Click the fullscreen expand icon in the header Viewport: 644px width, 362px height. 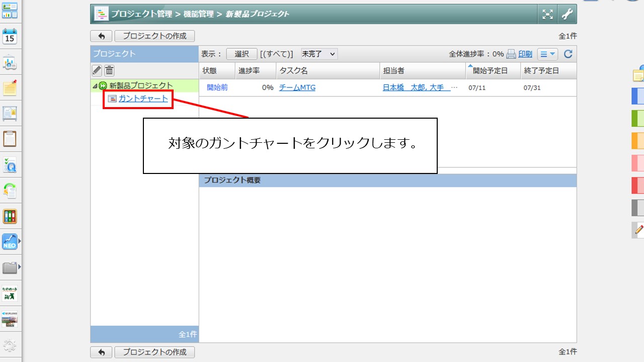point(547,14)
